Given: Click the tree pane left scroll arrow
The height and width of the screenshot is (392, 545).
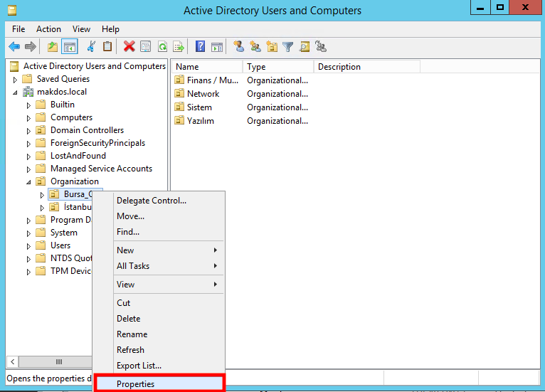Looking at the screenshot, I should pos(13,362).
